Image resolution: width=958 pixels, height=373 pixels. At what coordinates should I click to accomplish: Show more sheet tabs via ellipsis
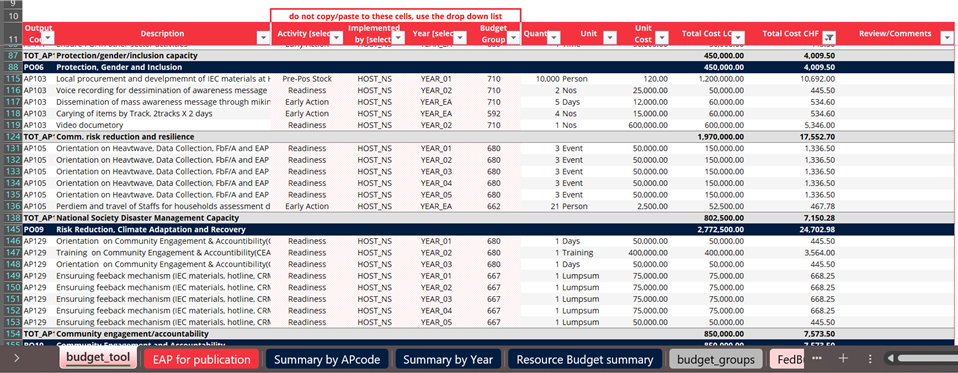817,358
